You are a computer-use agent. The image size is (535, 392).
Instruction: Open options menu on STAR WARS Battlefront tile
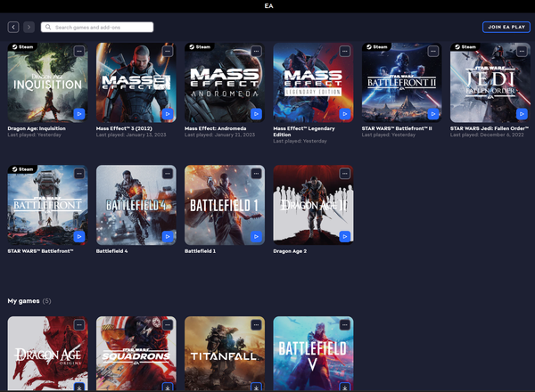point(79,174)
